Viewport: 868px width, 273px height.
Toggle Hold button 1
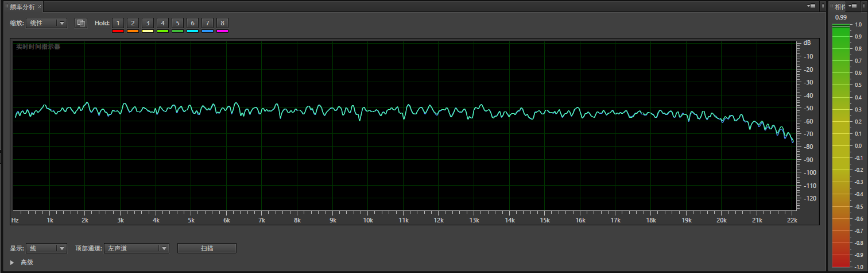(x=118, y=23)
